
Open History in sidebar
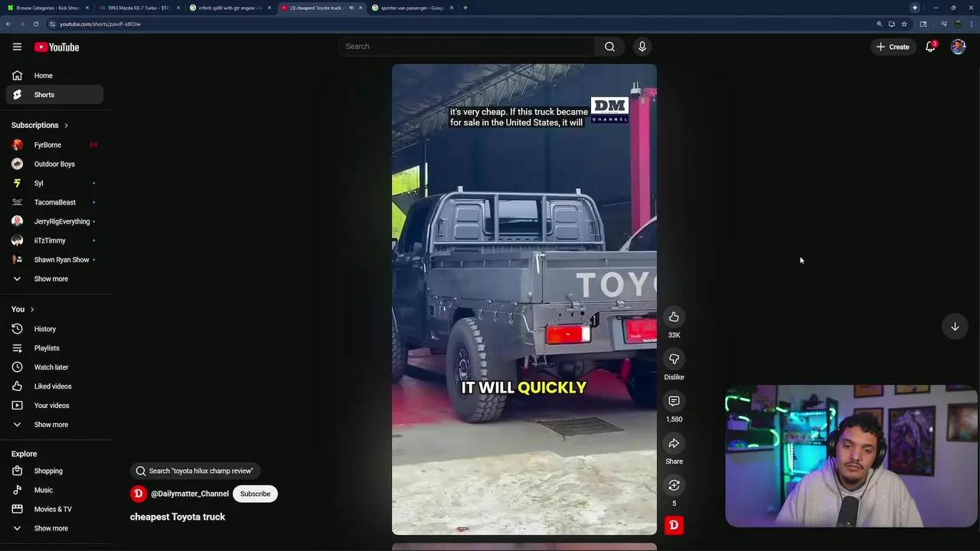click(54, 329)
